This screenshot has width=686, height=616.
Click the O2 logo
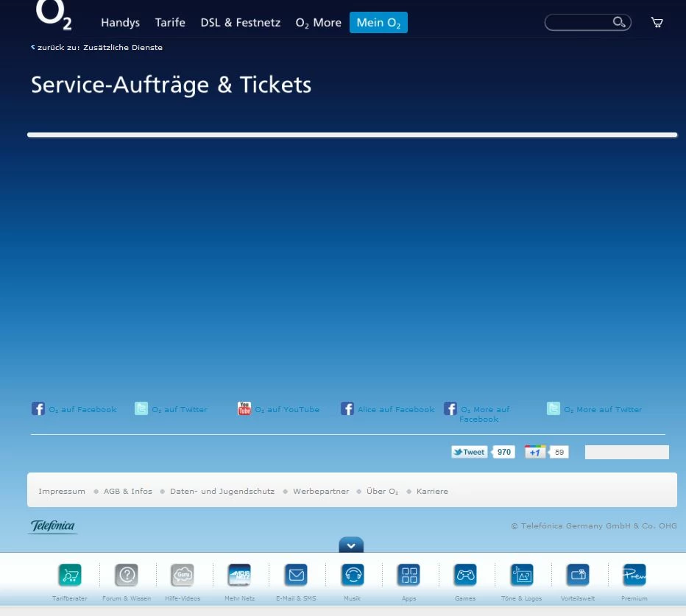54,15
